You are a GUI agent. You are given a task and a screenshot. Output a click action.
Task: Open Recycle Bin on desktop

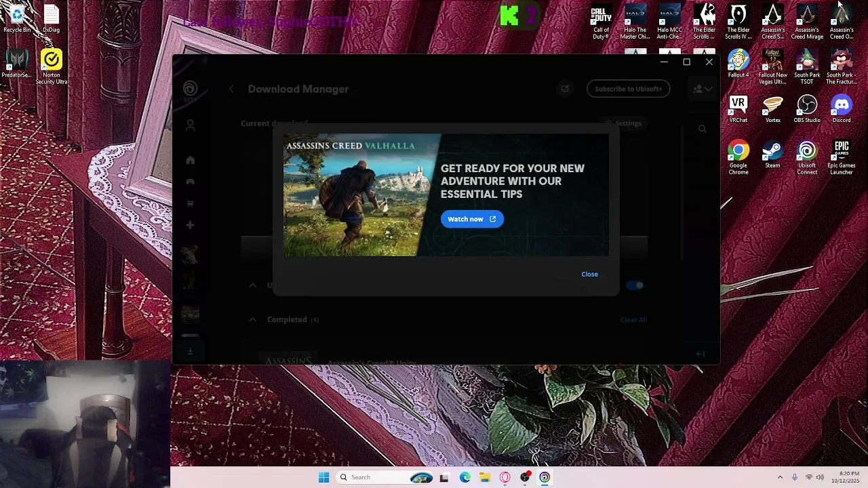point(17,19)
